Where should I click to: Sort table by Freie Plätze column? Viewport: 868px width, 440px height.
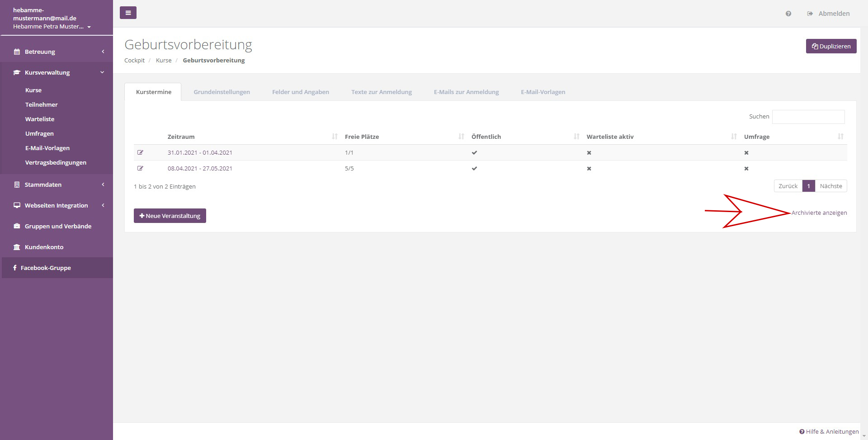pyautogui.click(x=362, y=137)
